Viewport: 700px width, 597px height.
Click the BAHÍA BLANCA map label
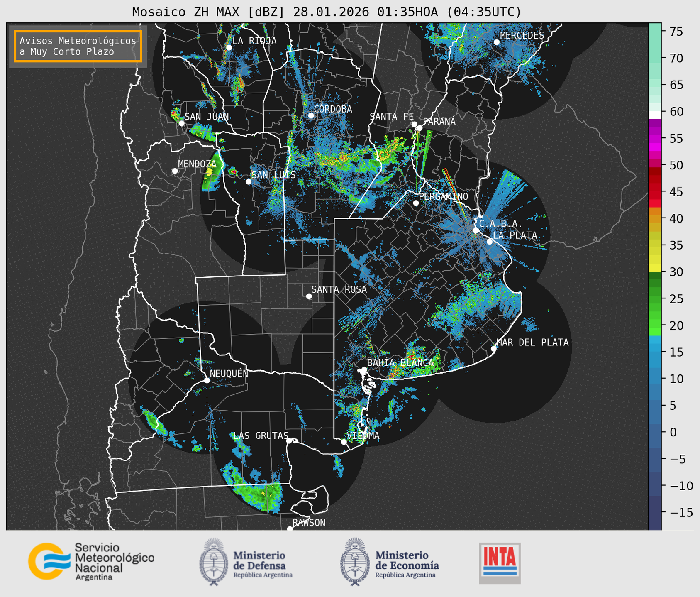(400, 362)
